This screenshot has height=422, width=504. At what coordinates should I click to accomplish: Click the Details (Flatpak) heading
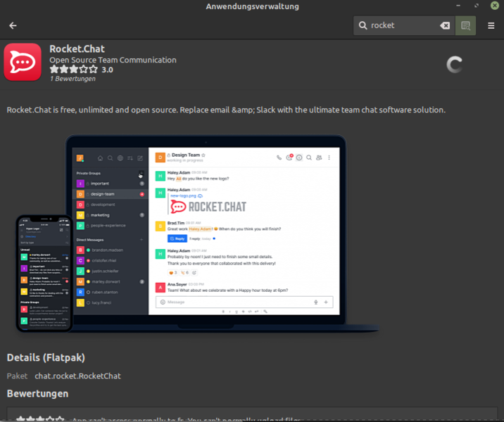(x=46, y=357)
